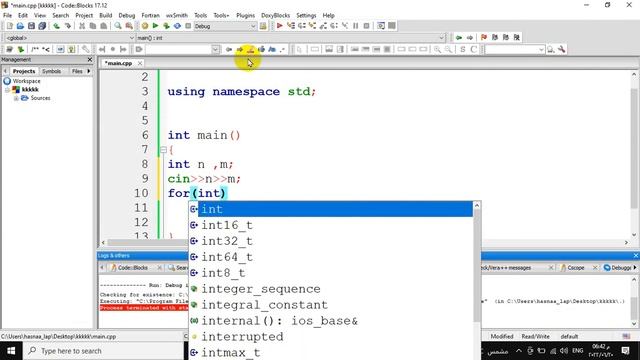Insert DoxyBlocks line comment icon

pyautogui.click(x=46, y=49)
